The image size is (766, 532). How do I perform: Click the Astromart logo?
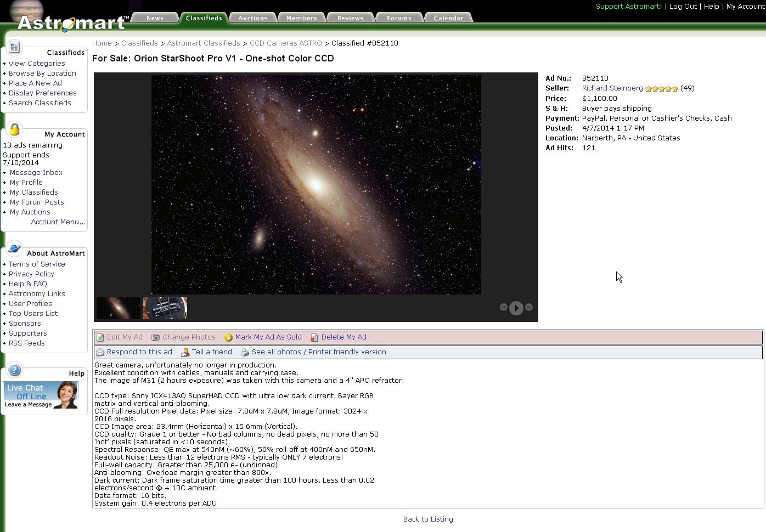[72, 23]
